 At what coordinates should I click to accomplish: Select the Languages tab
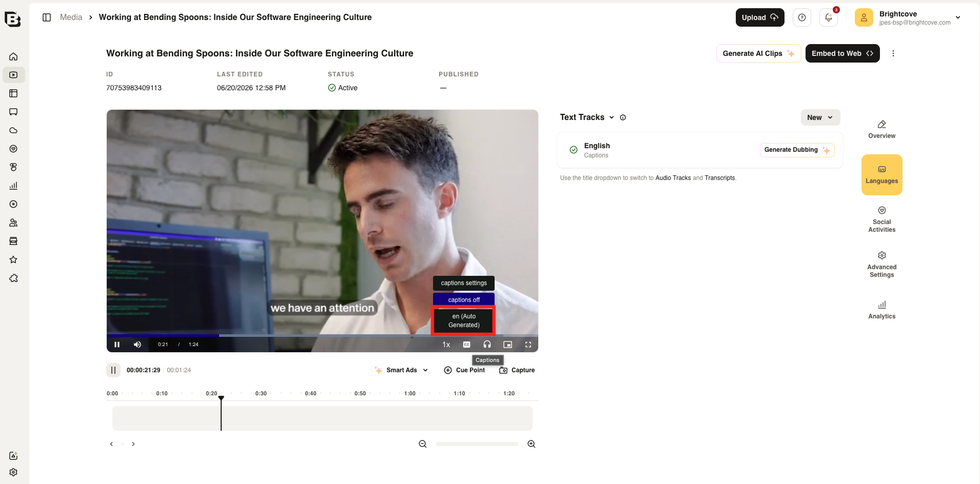(882, 175)
